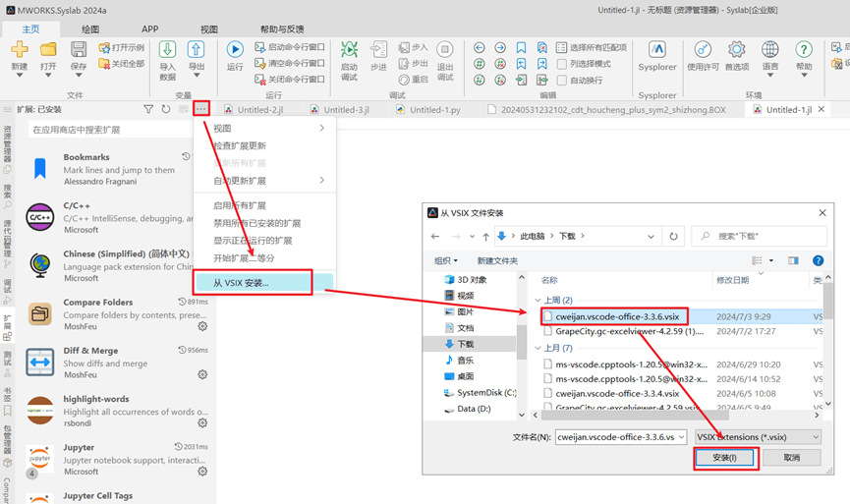Click the refresh icon in the extensions panel header
The width and height of the screenshot is (850, 504).
click(x=166, y=109)
